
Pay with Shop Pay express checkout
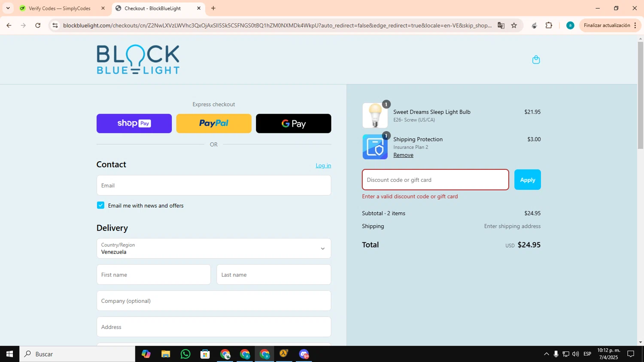tap(134, 124)
